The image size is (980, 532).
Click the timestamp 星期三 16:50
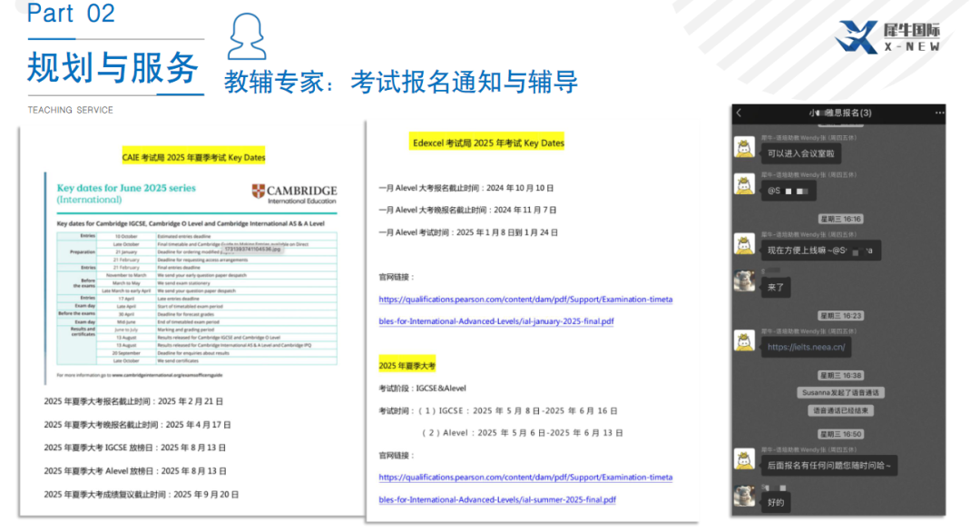coord(840,434)
